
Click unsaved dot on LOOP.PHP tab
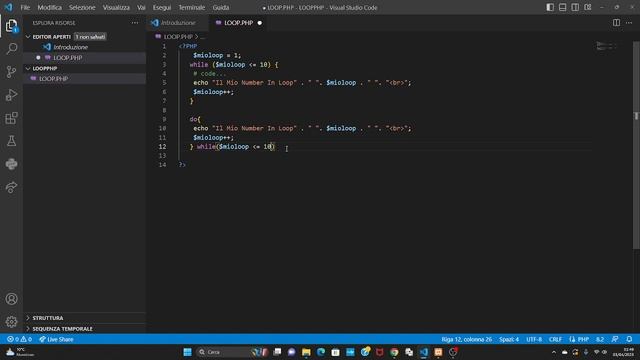260,23
